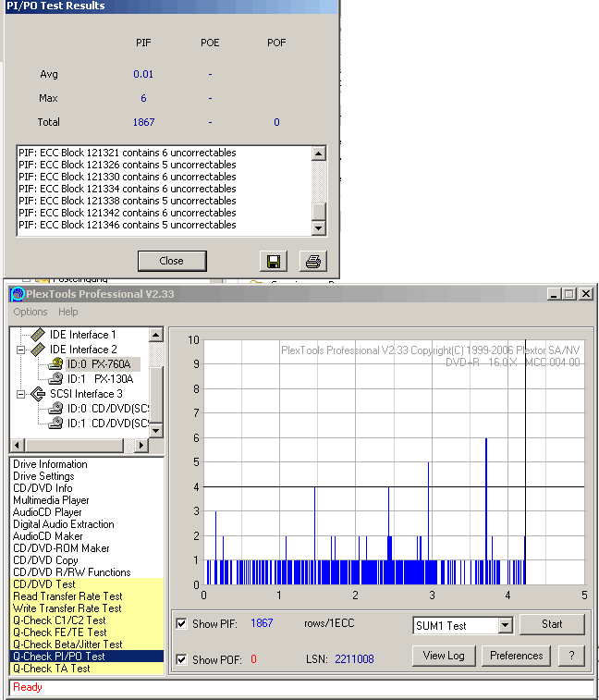Select the PX-760A drive icon
The height and width of the screenshot is (700, 599).
[55, 364]
